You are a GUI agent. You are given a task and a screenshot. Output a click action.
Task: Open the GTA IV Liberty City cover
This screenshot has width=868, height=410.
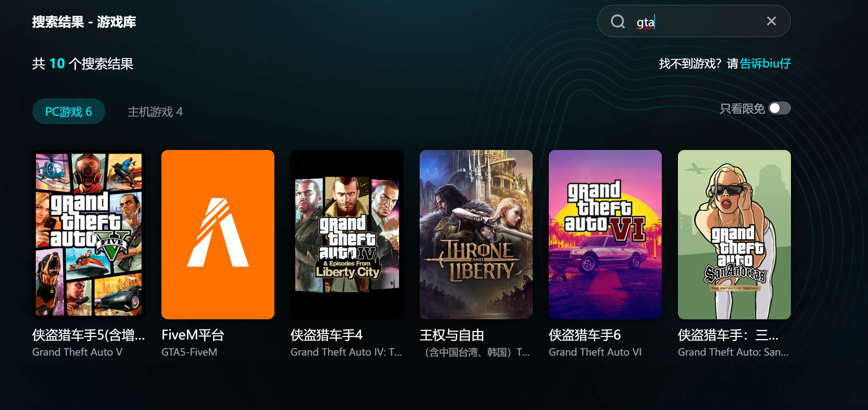pos(347,235)
